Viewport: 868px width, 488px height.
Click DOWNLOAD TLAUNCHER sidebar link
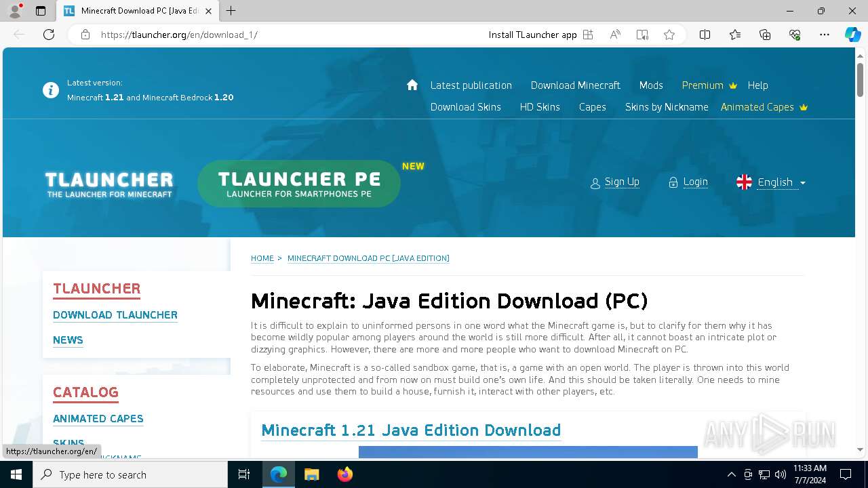click(x=115, y=315)
